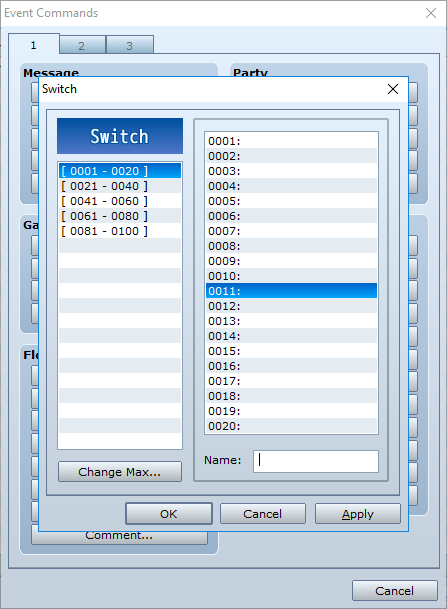
Task: Cancel the Switch dialog
Action: click(x=263, y=514)
